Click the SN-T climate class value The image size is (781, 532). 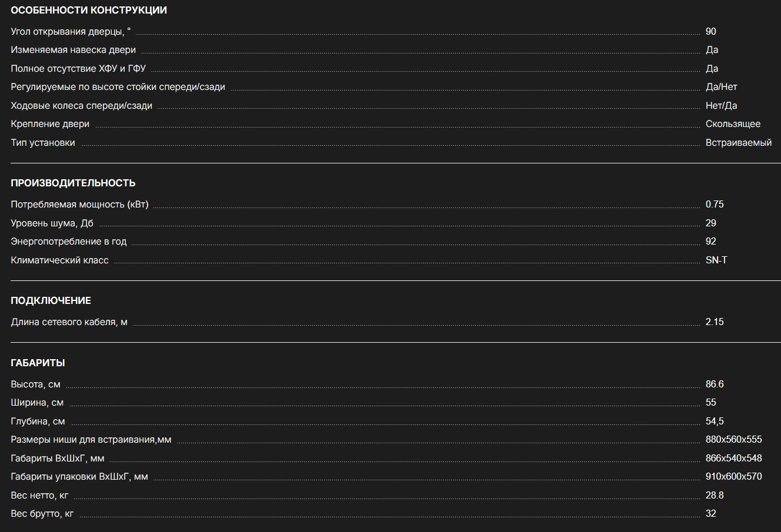pyautogui.click(x=716, y=260)
